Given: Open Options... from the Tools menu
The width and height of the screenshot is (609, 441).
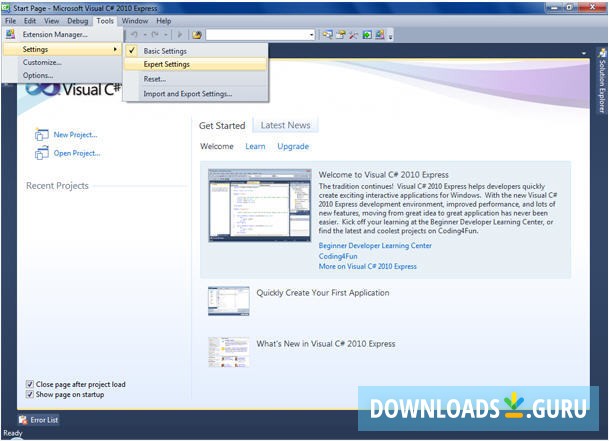Looking at the screenshot, I should tap(62, 75).
